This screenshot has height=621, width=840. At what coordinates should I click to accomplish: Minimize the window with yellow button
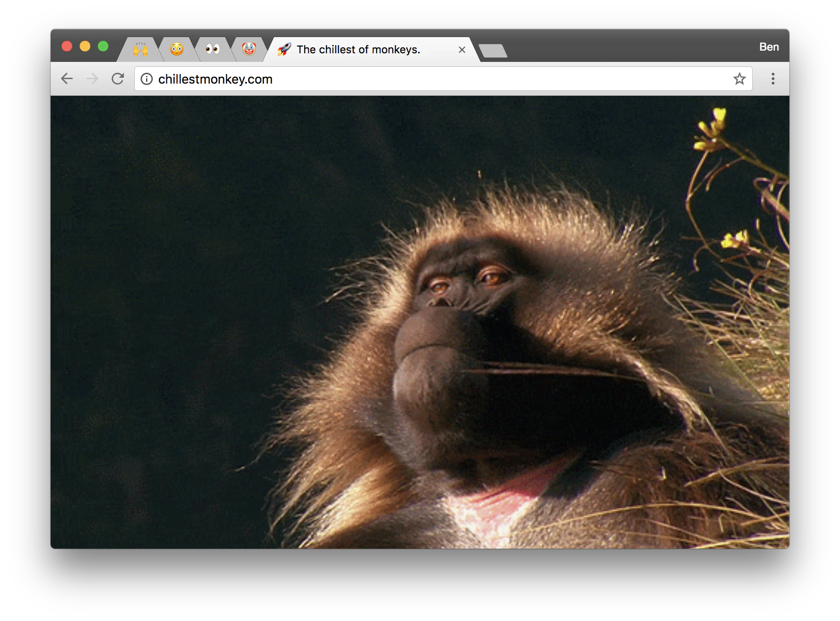(x=85, y=46)
